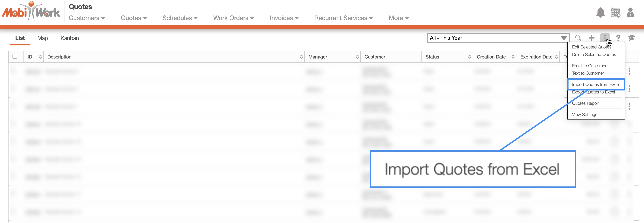Viewport: 644px width, 223px height.
Task: Click Email to Customer option
Action: 589,66
